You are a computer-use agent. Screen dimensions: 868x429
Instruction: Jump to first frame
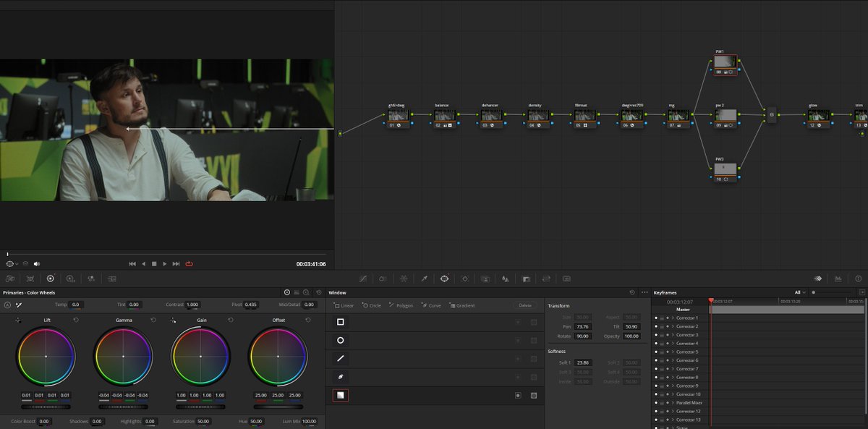coord(132,264)
